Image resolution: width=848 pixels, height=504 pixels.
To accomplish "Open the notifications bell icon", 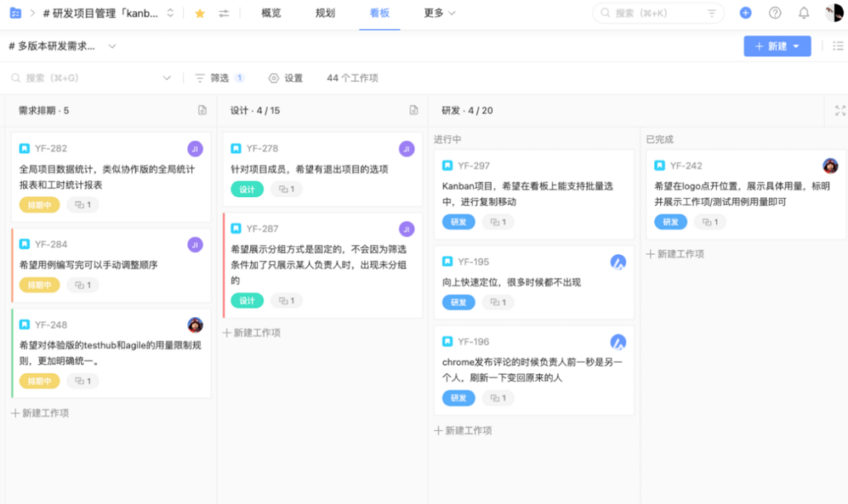I will (x=803, y=12).
